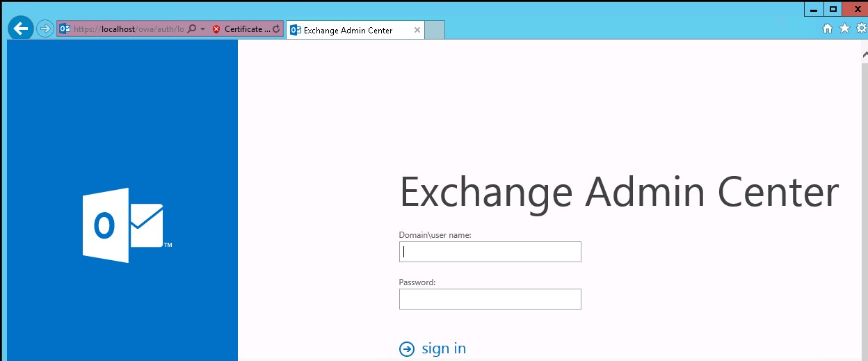Maximize the browser window
This screenshot has width=868, height=361.
[833, 9]
